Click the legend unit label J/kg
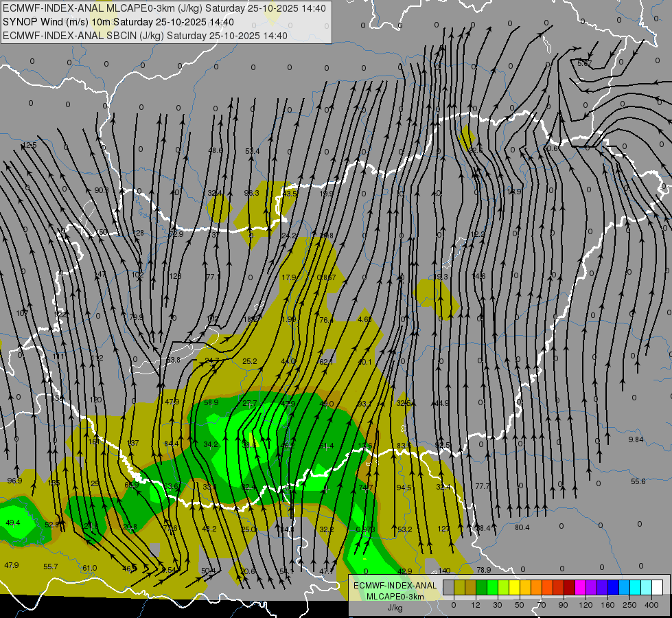 395,608
